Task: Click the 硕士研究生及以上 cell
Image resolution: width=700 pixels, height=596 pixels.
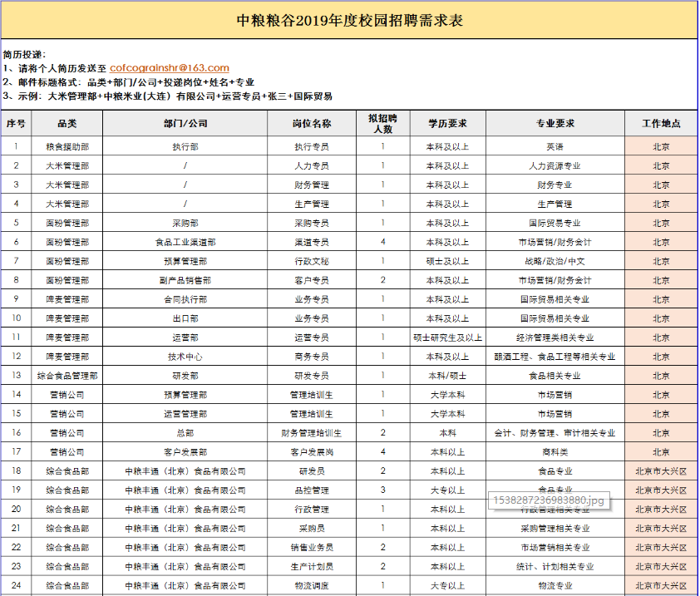Action: tap(448, 337)
